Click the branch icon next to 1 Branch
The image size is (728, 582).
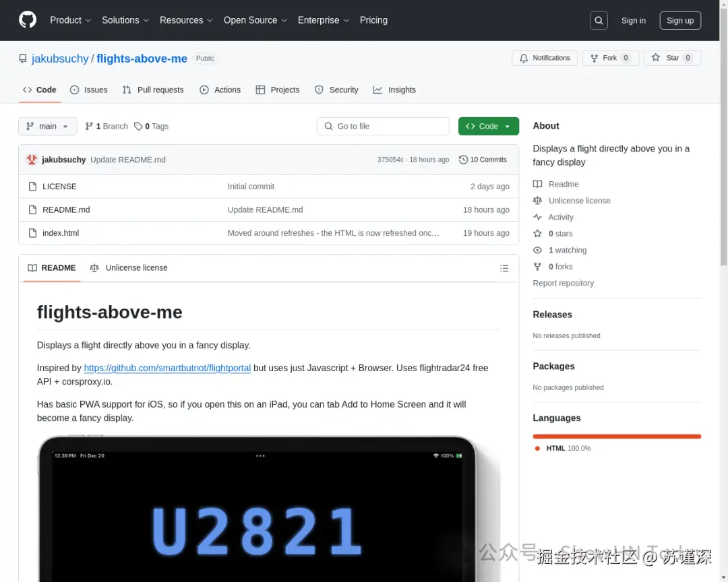point(89,126)
